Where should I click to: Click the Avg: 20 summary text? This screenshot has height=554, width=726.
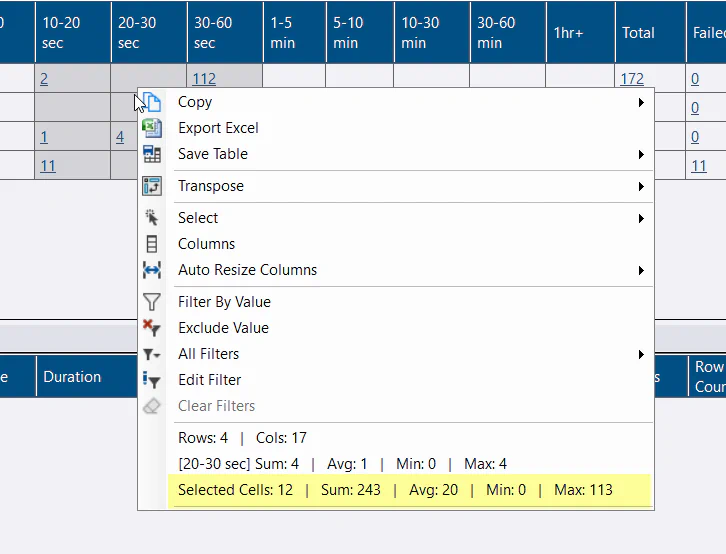[x=433, y=490]
